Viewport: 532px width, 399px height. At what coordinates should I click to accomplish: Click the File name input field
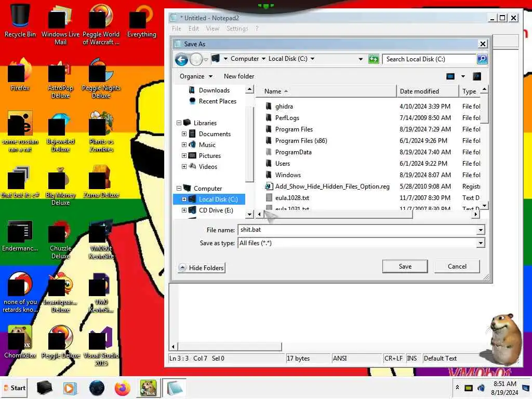coord(357,230)
